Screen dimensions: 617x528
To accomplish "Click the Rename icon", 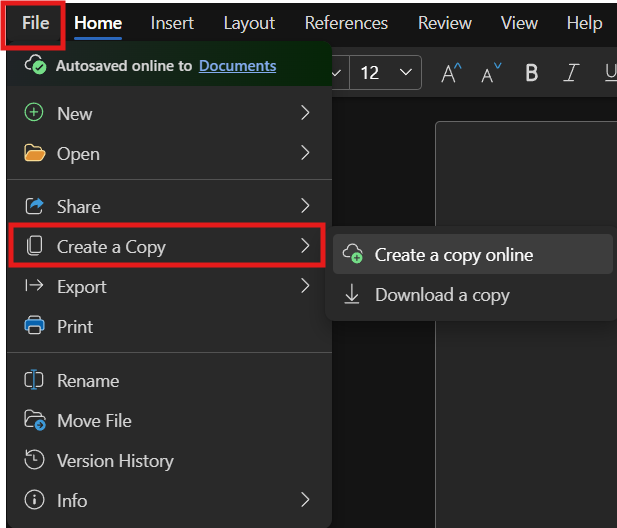I will tap(34, 381).
